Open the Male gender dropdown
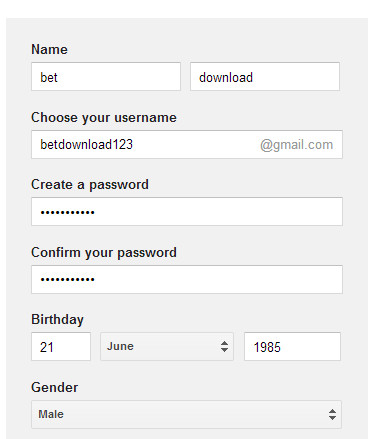 click(x=186, y=414)
